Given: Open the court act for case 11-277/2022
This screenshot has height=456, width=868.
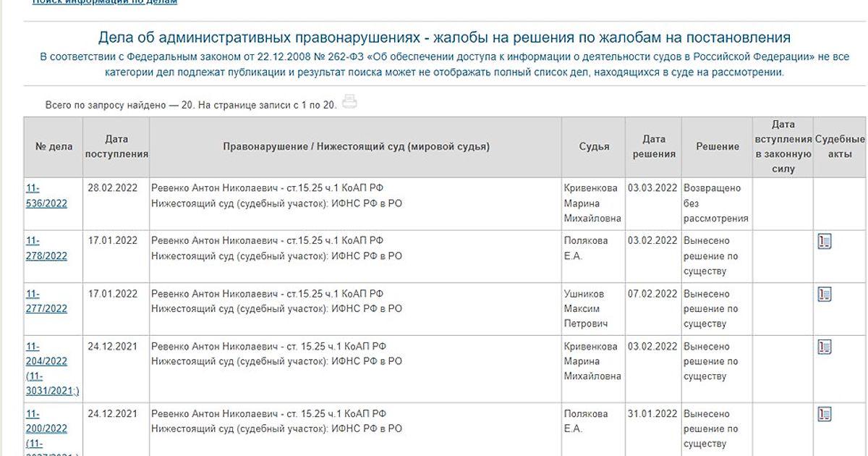Looking at the screenshot, I should [824, 294].
